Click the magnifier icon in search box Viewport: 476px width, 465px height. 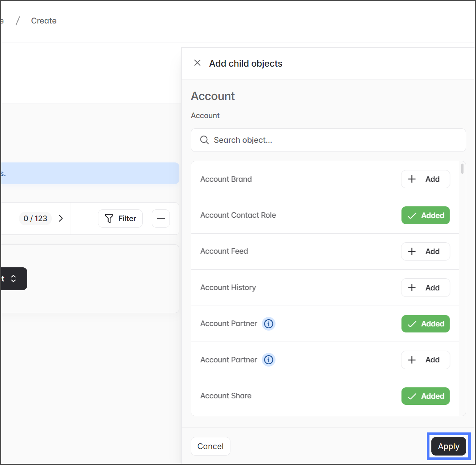click(x=204, y=140)
